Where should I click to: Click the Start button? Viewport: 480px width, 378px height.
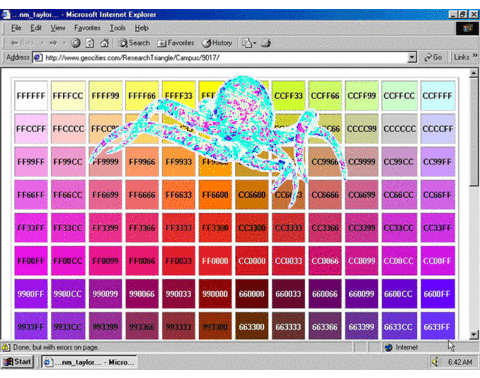point(18,362)
